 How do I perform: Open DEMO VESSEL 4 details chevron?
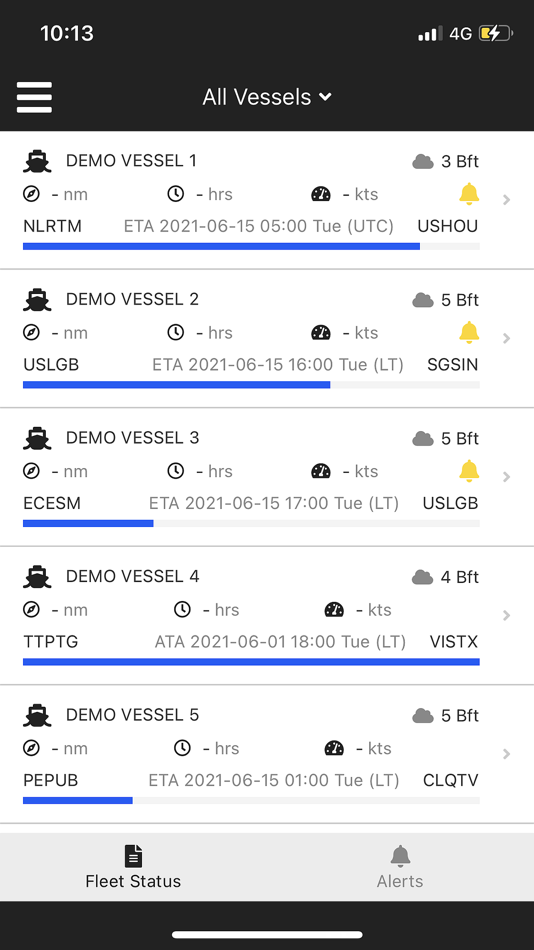click(x=507, y=615)
